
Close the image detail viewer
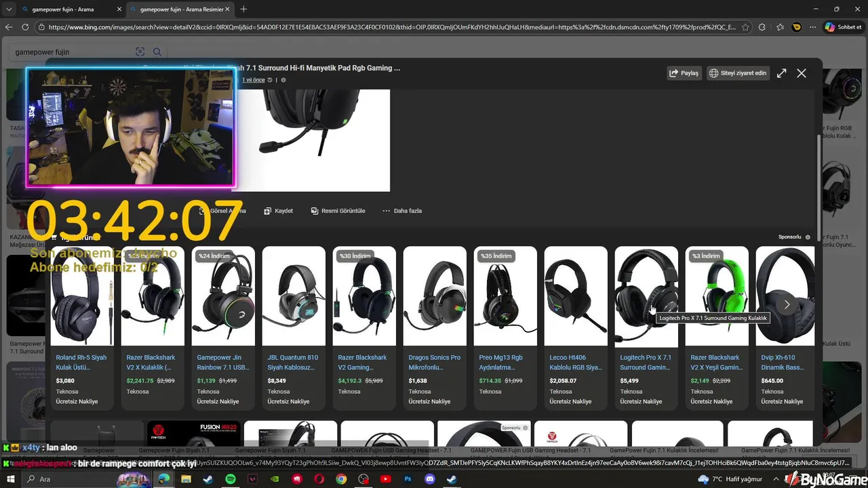(802, 73)
